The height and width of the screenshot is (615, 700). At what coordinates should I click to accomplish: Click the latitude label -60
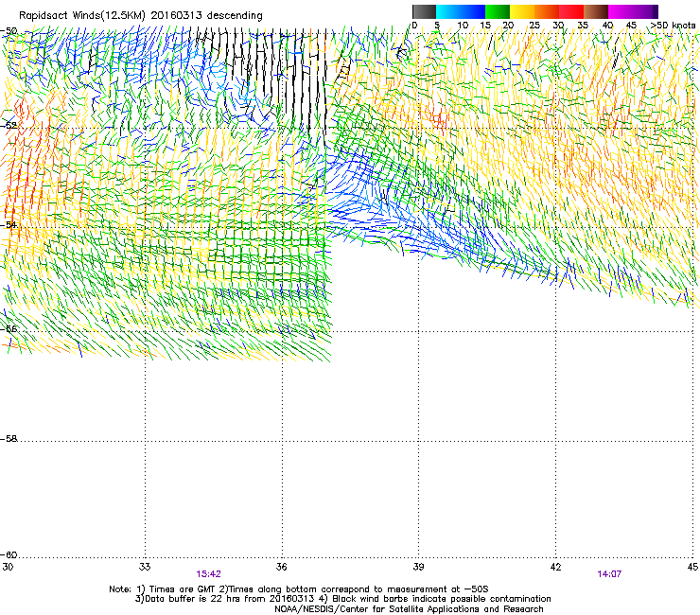coord(9,554)
